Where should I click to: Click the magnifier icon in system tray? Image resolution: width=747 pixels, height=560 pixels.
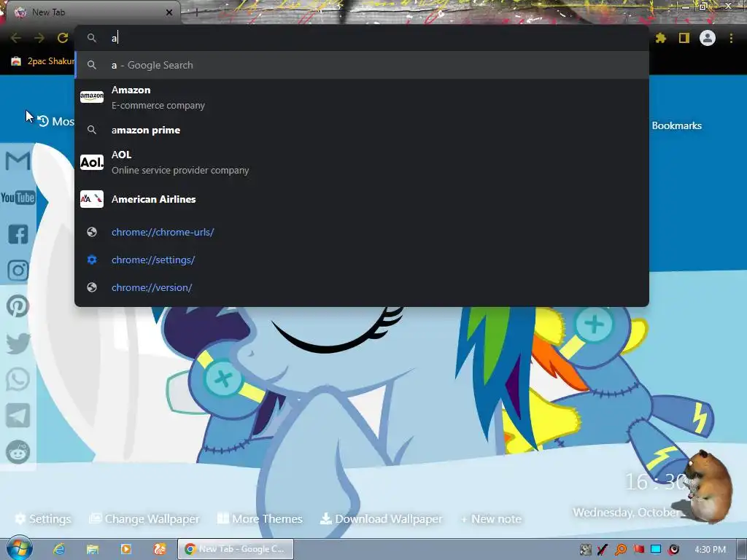[621, 550]
